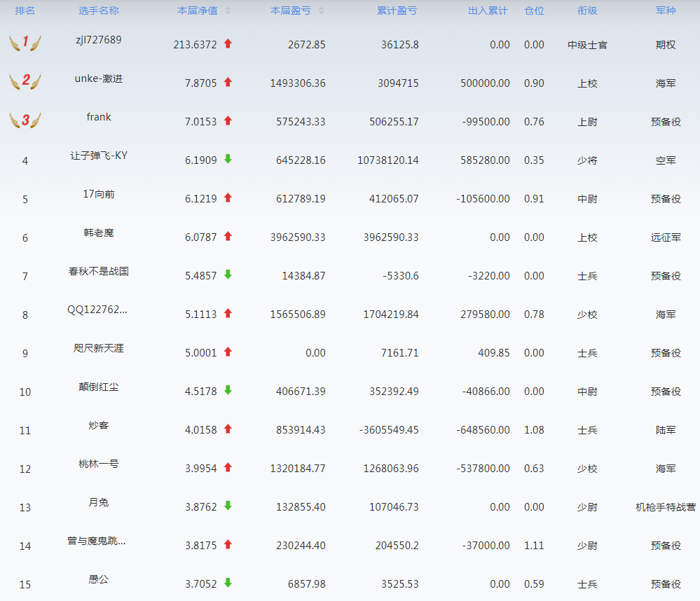Click the 军种 cell 机枪手特战营

[666, 507]
